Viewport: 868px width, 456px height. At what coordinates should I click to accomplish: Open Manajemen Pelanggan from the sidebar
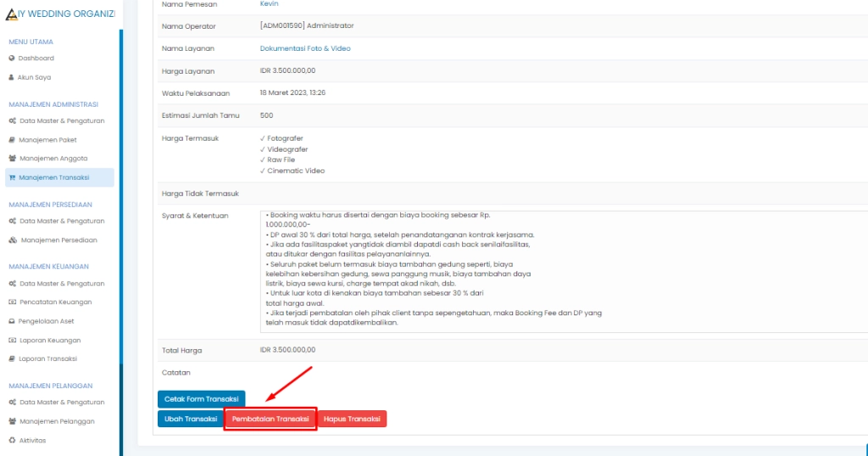point(57,421)
